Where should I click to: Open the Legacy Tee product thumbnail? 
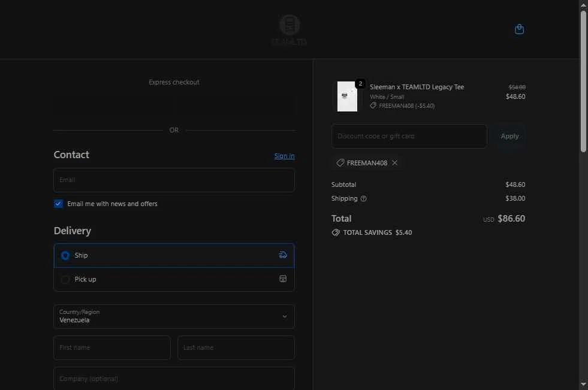[347, 96]
